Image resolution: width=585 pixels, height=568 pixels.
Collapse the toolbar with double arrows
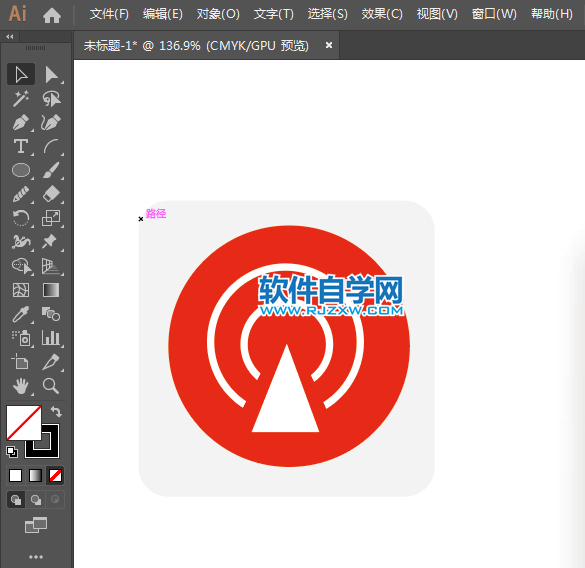pos(10,37)
